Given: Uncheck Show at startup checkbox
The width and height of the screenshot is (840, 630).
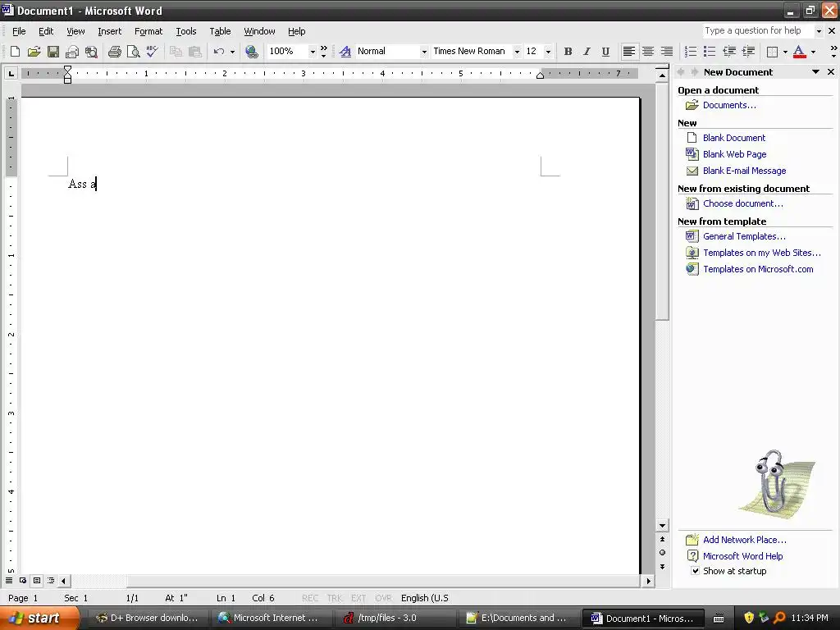Looking at the screenshot, I should 695,571.
